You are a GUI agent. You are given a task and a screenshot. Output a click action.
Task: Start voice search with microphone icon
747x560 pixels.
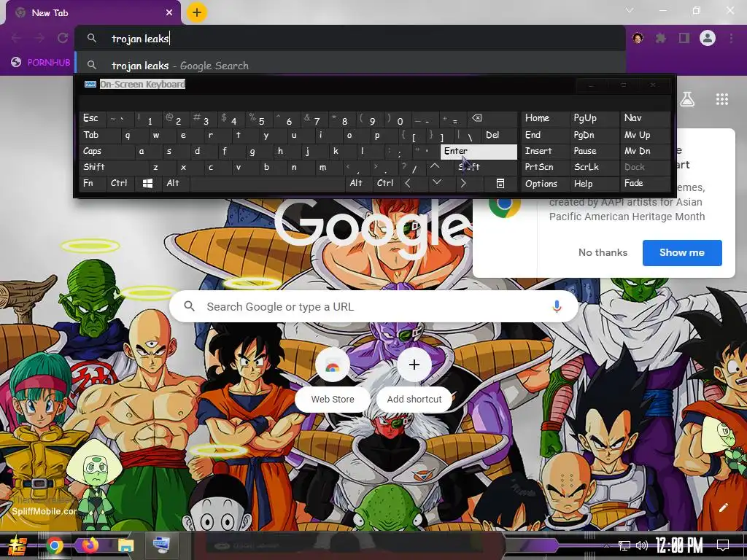coord(557,306)
